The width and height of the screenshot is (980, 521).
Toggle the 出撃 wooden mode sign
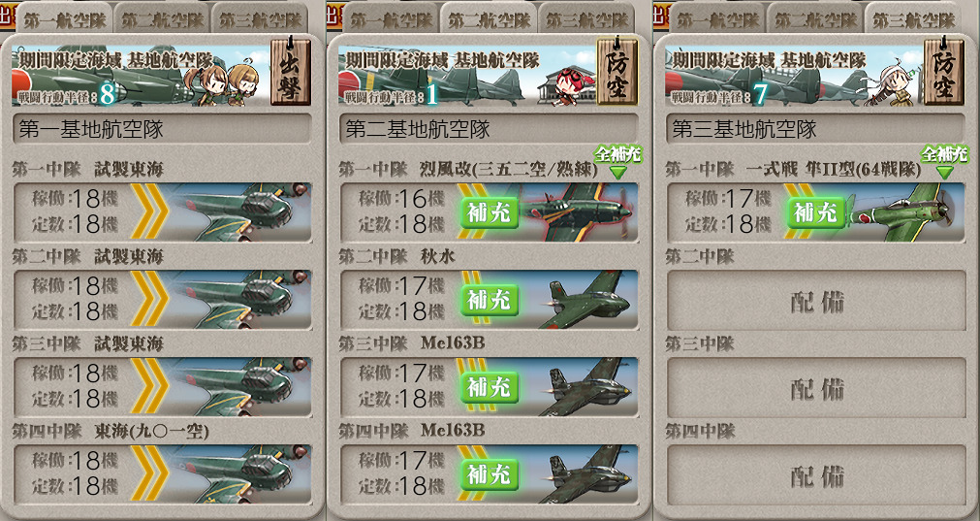pyautogui.click(x=290, y=72)
